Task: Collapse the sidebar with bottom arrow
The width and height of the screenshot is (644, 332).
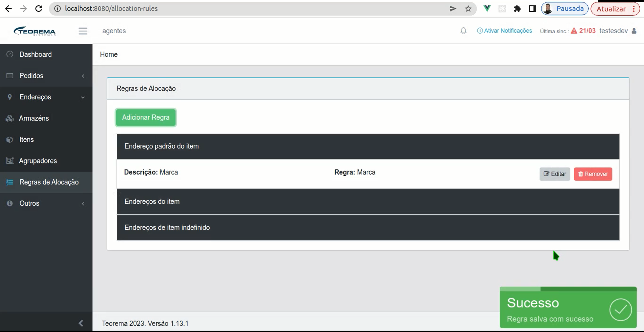Action: 81,323
